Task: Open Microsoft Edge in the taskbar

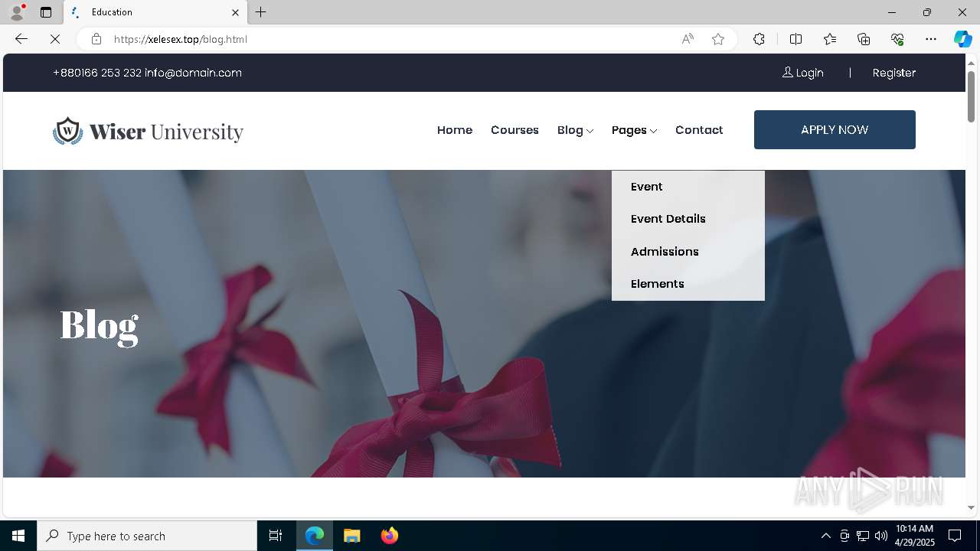Action: pyautogui.click(x=315, y=536)
